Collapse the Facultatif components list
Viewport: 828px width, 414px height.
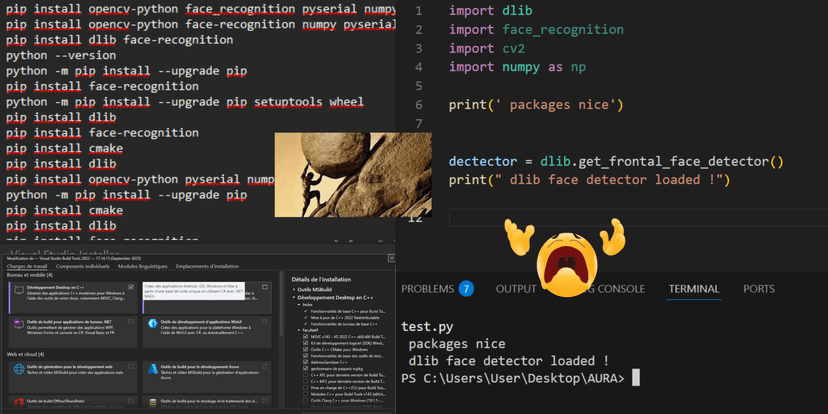click(300, 329)
